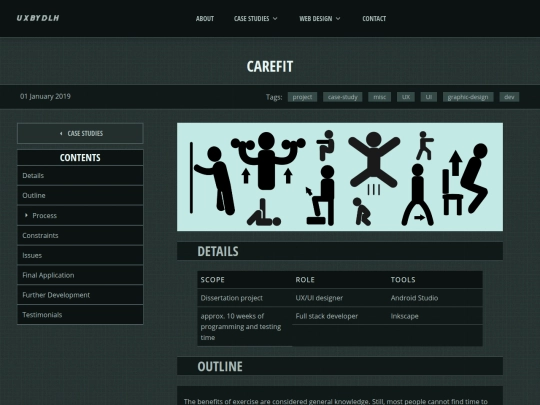The width and height of the screenshot is (540, 405).
Task: Select the 'case-study' tag
Action: pyautogui.click(x=343, y=97)
